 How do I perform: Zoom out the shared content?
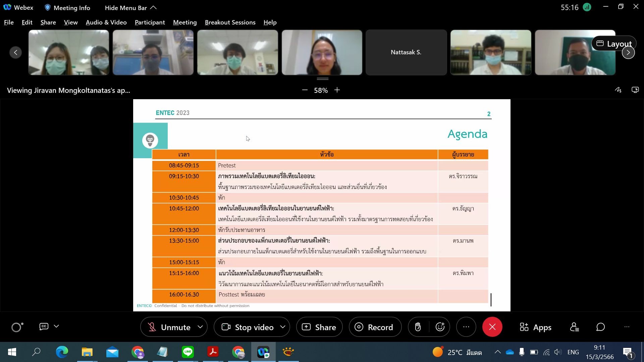tap(305, 90)
